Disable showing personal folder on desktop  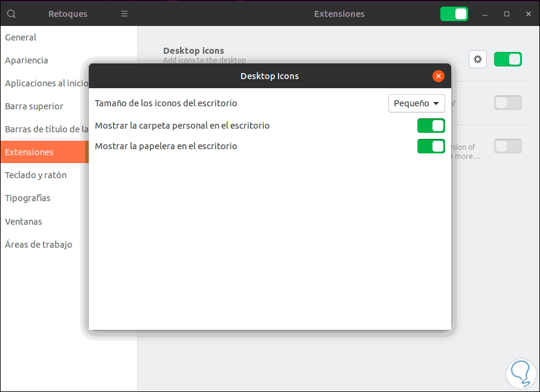coord(431,126)
